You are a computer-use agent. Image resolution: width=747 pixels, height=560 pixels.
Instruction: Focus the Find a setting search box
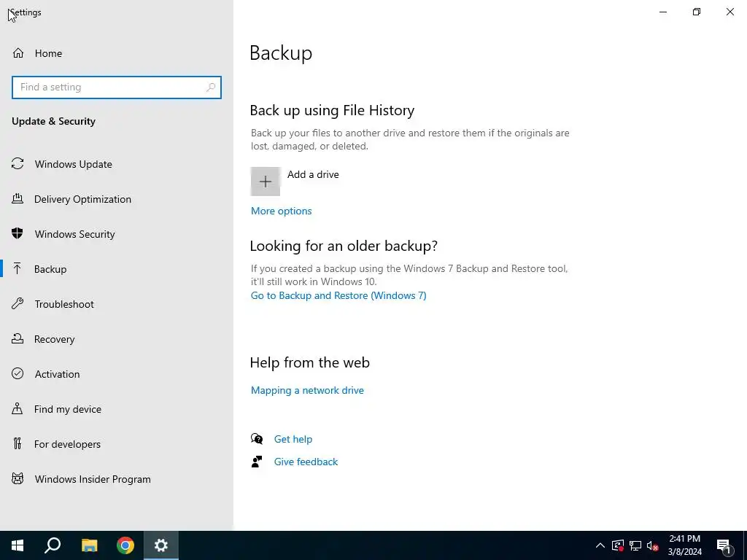(x=117, y=87)
